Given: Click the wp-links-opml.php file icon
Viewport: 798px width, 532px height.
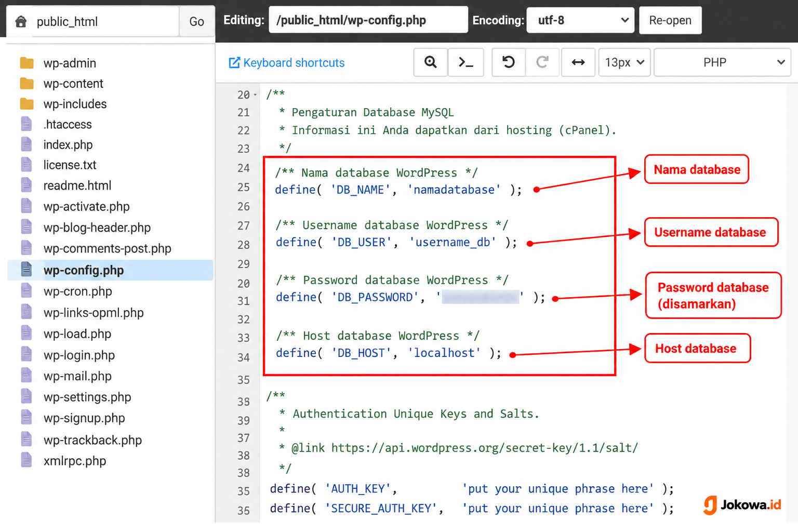Looking at the screenshot, I should (26, 312).
